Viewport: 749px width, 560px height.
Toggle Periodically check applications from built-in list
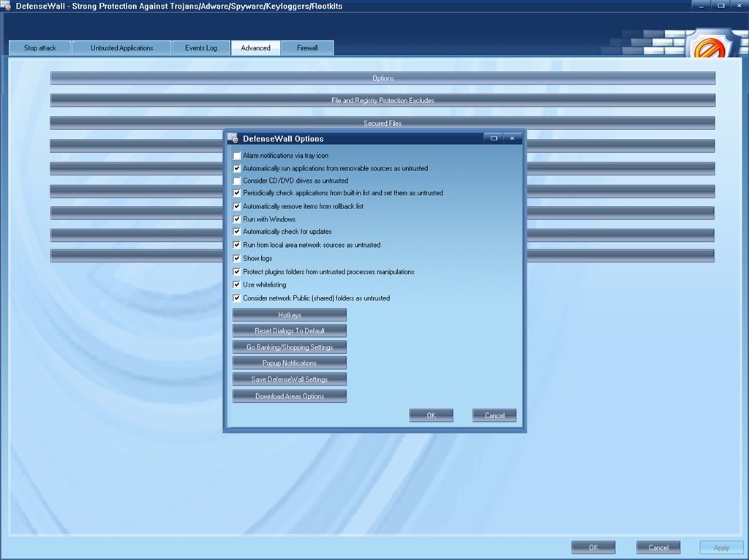[237, 193]
